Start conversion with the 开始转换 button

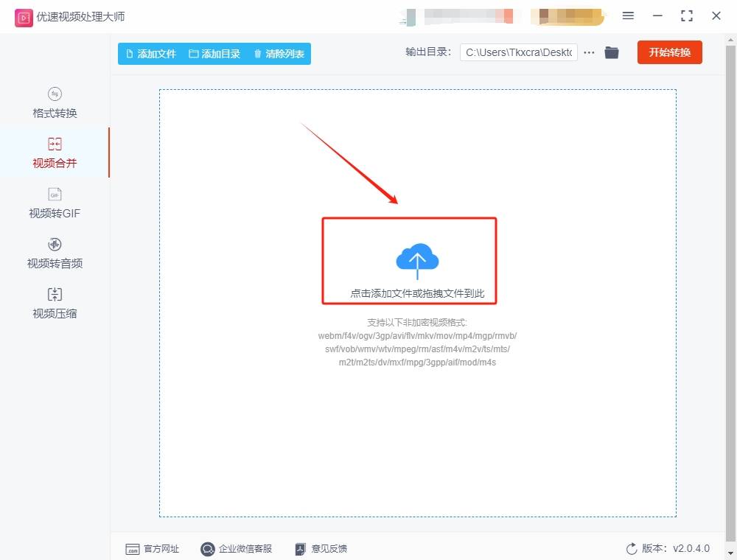pyautogui.click(x=669, y=52)
